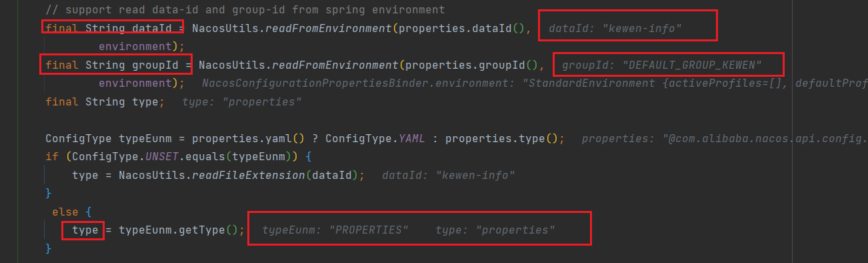The image size is (868, 263).
Task: Click the 'final String type;' declaration
Action: coord(105,101)
